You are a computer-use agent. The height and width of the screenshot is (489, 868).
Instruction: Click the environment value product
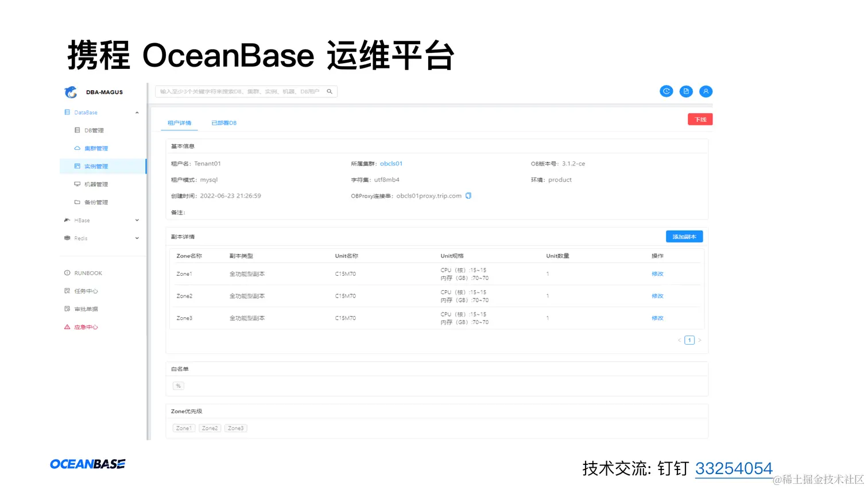click(x=560, y=180)
